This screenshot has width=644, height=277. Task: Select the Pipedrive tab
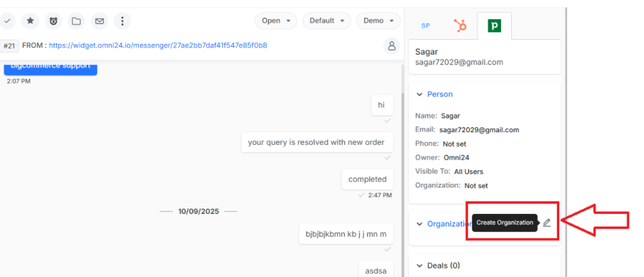(x=494, y=26)
